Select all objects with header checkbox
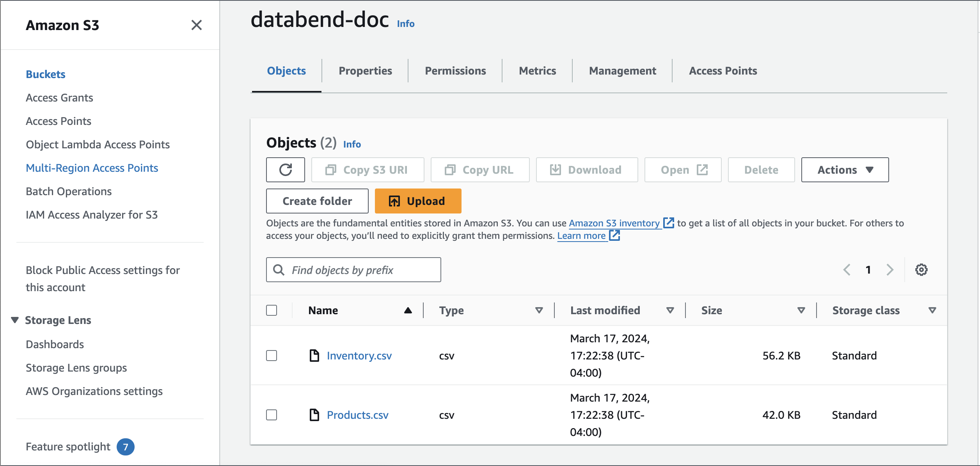 pos(272,310)
